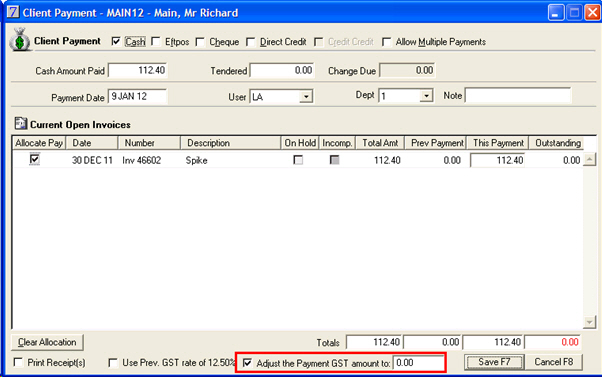Image resolution: width=602 pixels, height=377 pixels.
Task: Untick Adjust the Payment GST amount checkbox
Action: click(x=248, y=363)
